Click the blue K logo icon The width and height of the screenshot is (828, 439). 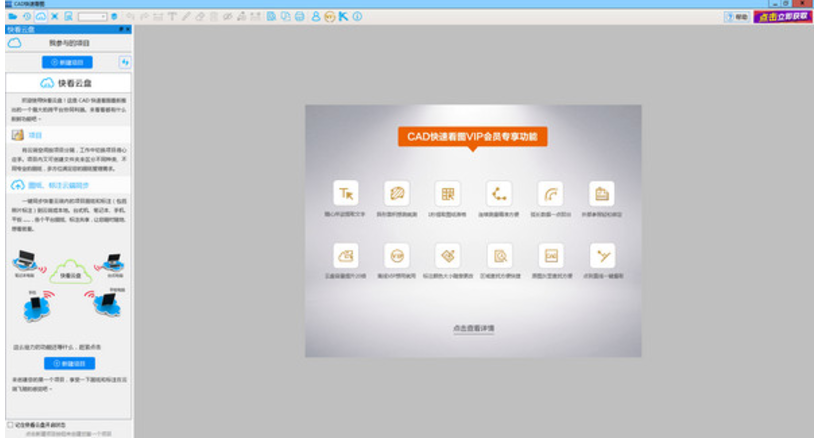343,17
